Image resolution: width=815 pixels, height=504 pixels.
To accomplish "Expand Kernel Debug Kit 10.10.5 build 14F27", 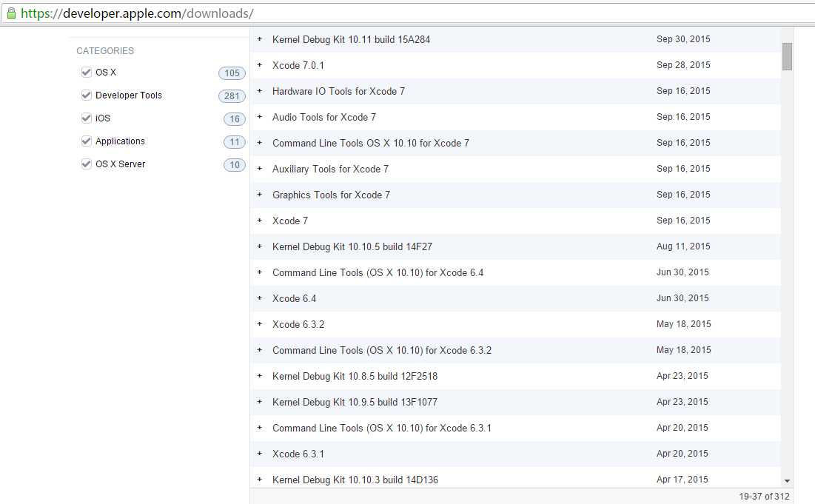I will 259,246.
